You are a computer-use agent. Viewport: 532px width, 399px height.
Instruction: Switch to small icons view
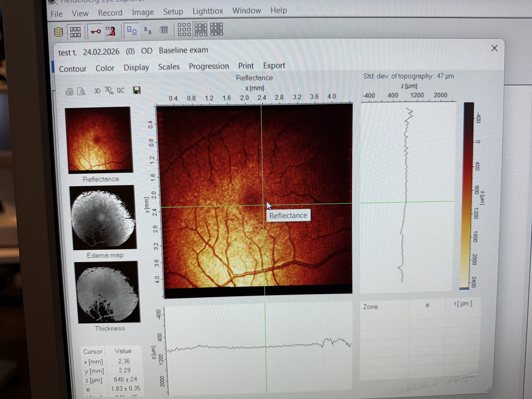[x=148, y=30]
